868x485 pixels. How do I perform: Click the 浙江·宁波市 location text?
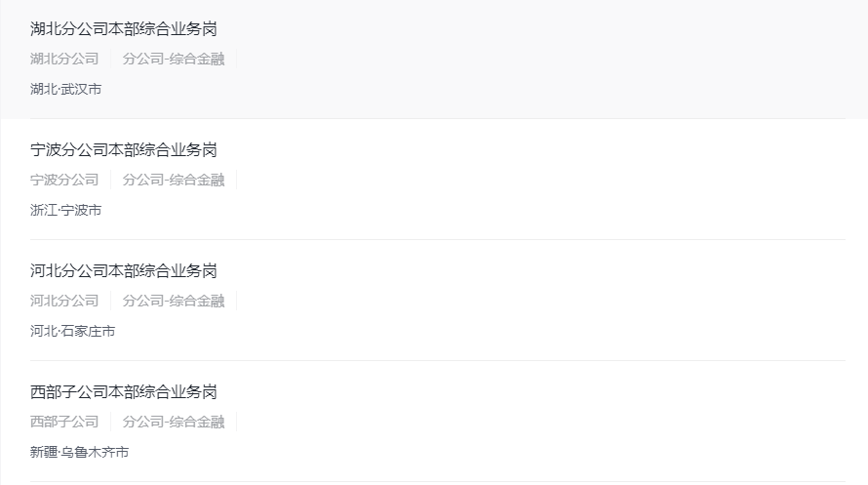[x=65, y=210]
